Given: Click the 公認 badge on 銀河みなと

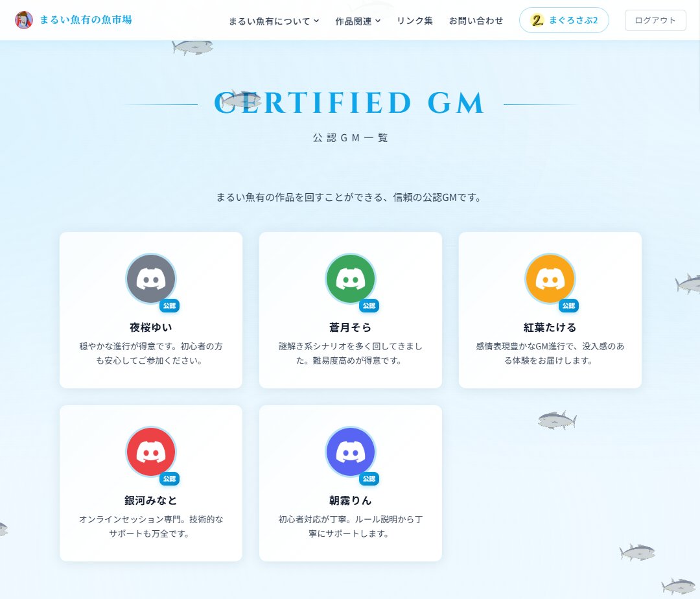Looking at the screenshot, I should pyautogui.click(x=170, y=479).
